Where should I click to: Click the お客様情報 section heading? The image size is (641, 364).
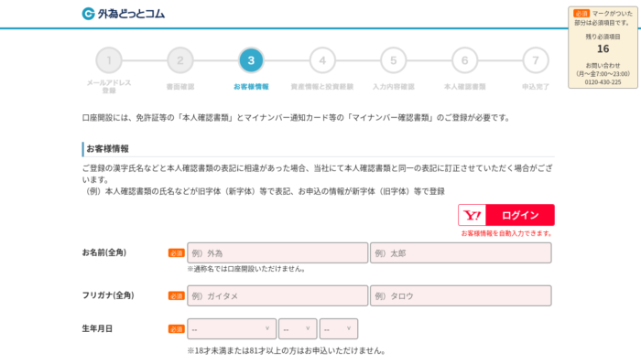click(107, 148)
